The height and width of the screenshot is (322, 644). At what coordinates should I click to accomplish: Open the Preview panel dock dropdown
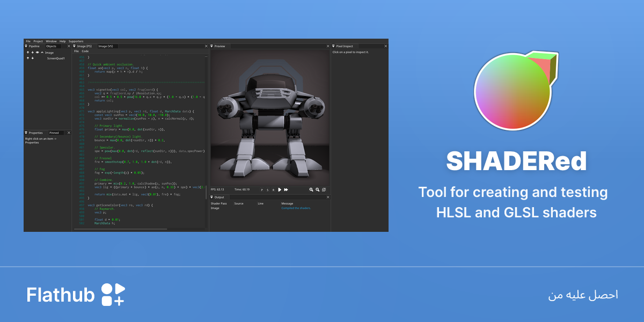[211, 46]
